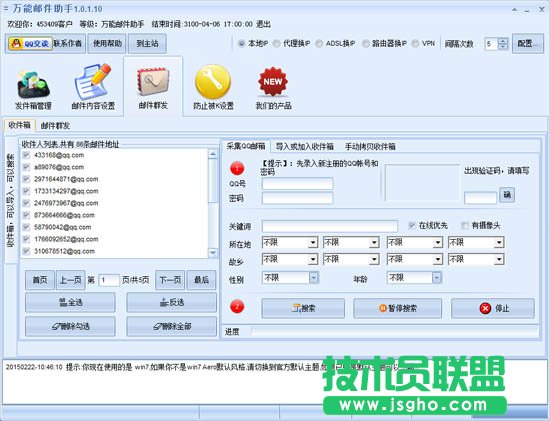Click 删除勾选 delete checked button
550x421 pixels.
tap(70, 326)
